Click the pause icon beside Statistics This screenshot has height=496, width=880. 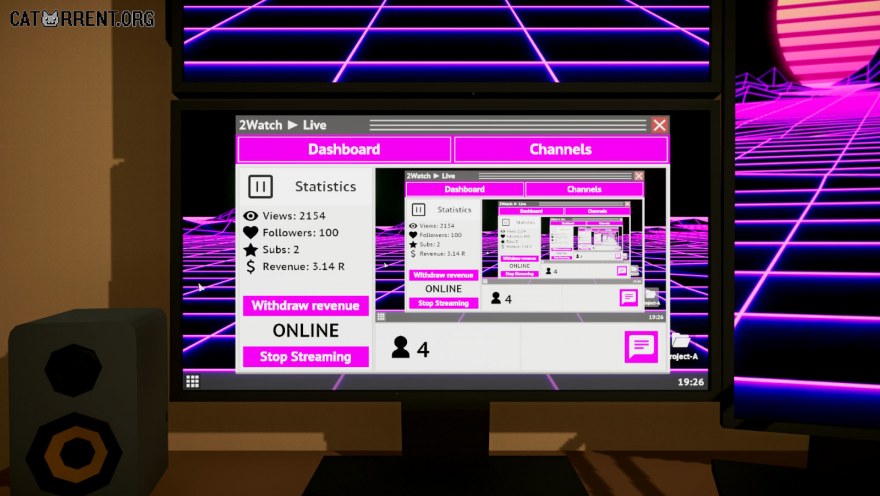click(x=260, y=186)
